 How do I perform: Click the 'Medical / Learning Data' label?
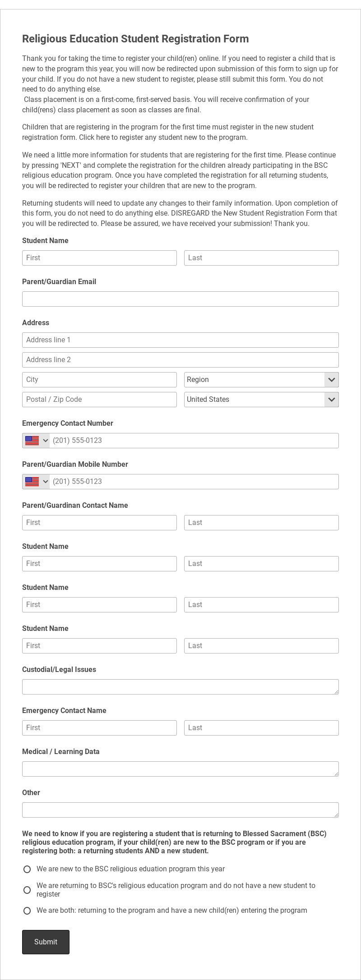pyautogui.click(x=61, y=752)
